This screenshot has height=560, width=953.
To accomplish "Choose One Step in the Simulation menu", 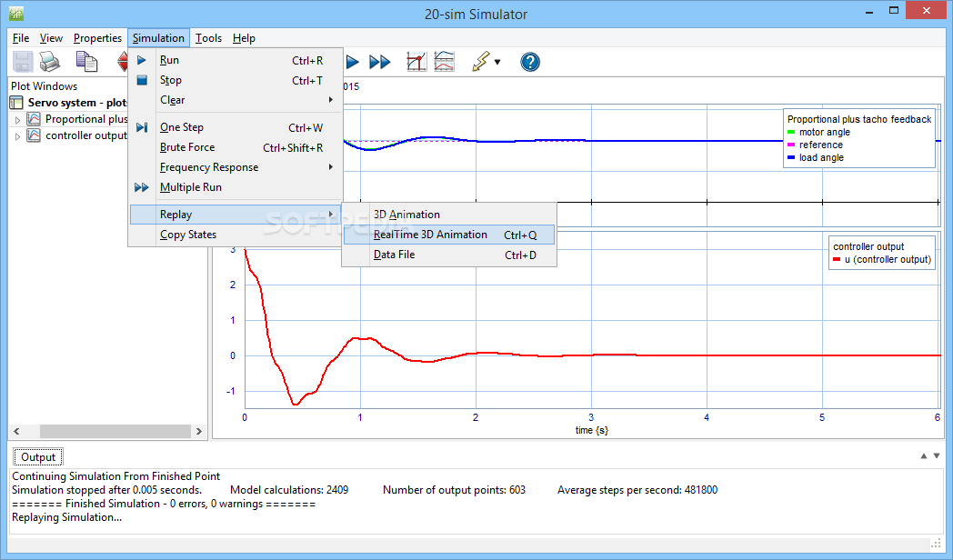I will [236, 127].
